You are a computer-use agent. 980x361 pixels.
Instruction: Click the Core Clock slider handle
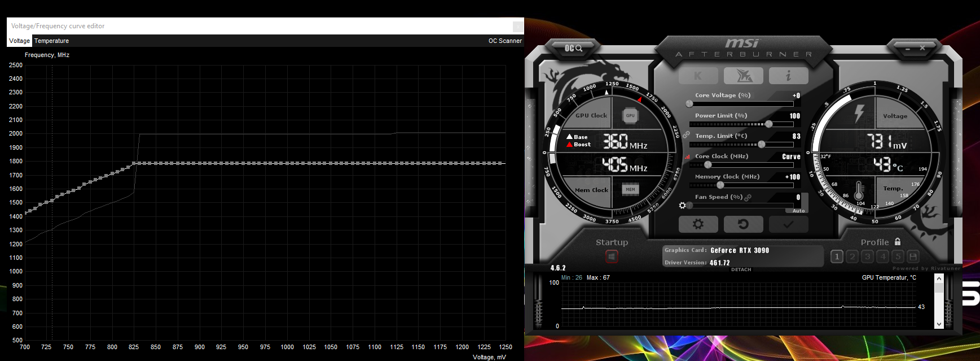(x=708, y=165)
